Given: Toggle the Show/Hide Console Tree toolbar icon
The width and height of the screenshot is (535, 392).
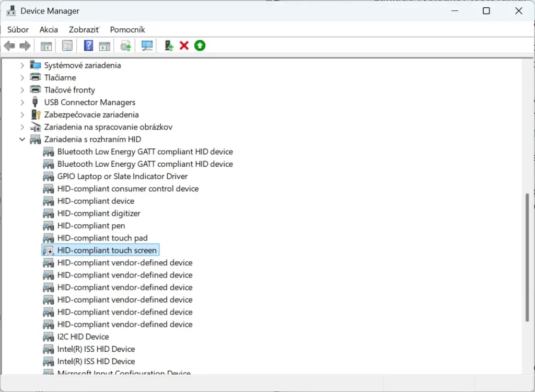Looking at the screenshot, I should tap(46, 45).
